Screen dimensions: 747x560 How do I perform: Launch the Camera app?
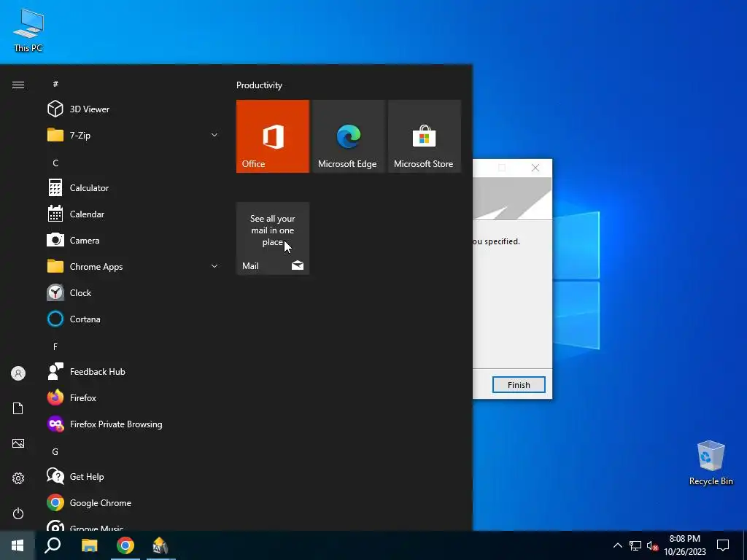(133, 241)
